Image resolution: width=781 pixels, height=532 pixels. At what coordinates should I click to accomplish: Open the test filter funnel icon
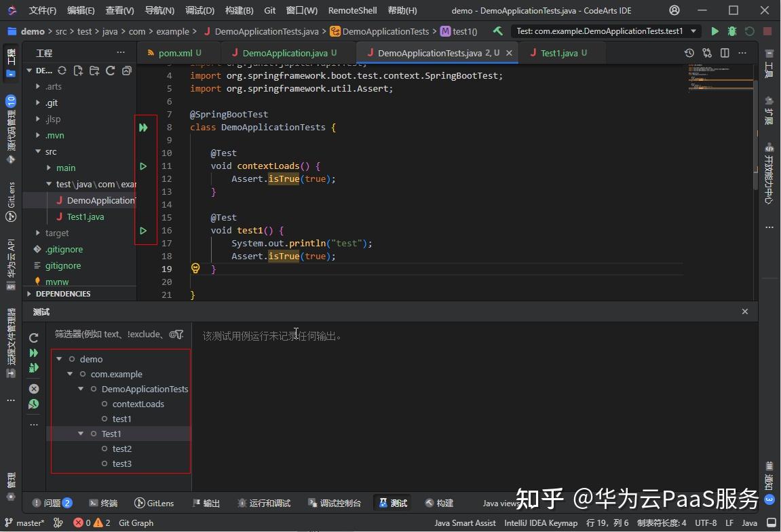179,335
